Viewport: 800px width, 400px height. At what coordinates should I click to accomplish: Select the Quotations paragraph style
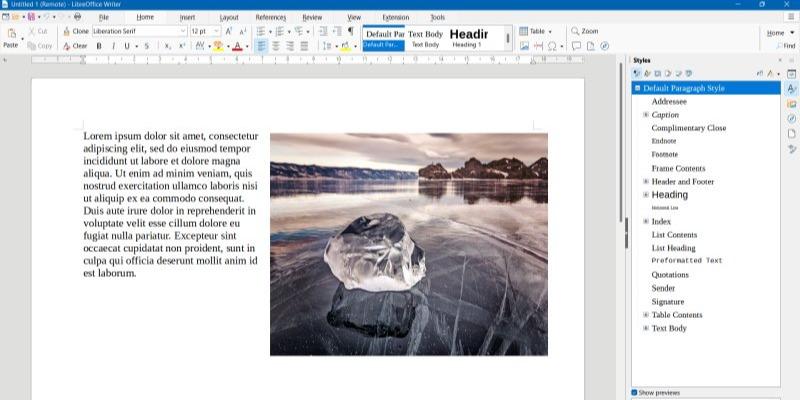[670, 274]
